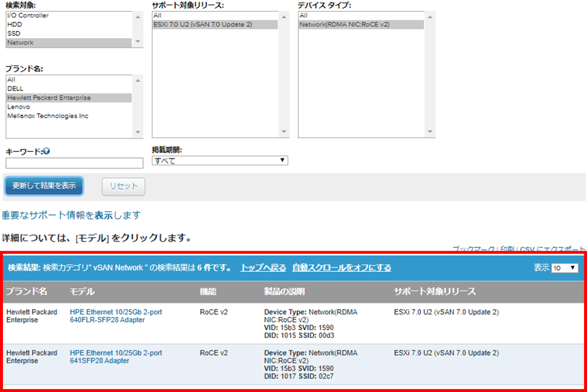
Task: Select DELL in brand name list
Action: (69, 89)
